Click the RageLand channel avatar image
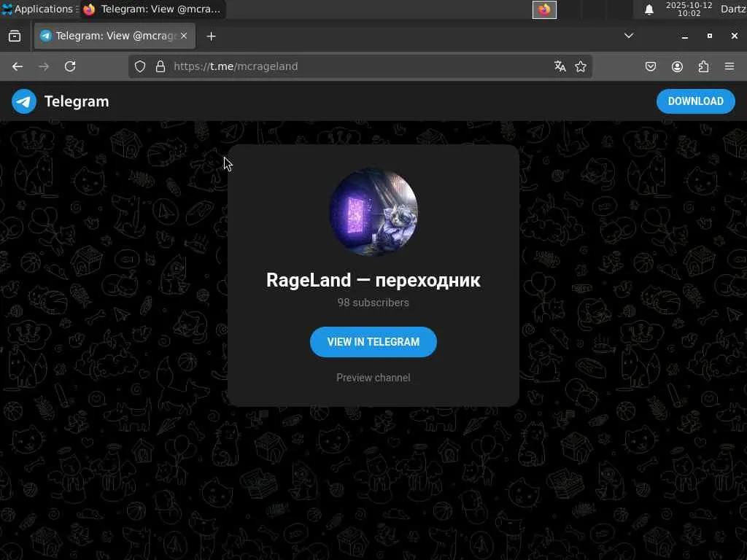Image resolution: width=747 pixels, height=560 pixels. coord(373,212)
